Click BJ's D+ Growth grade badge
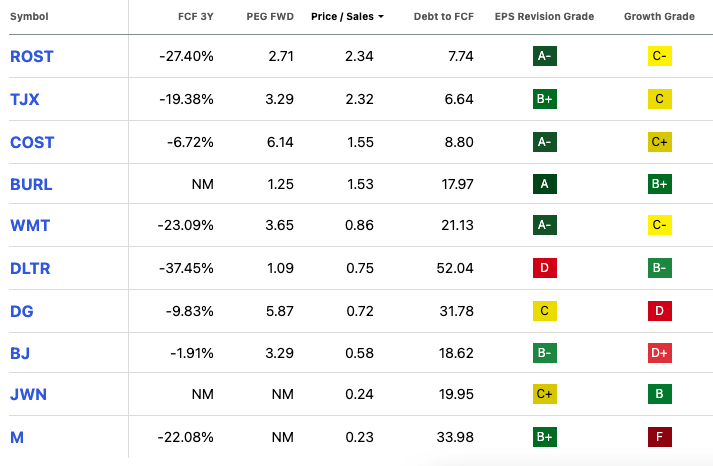 tap(659, 352)
